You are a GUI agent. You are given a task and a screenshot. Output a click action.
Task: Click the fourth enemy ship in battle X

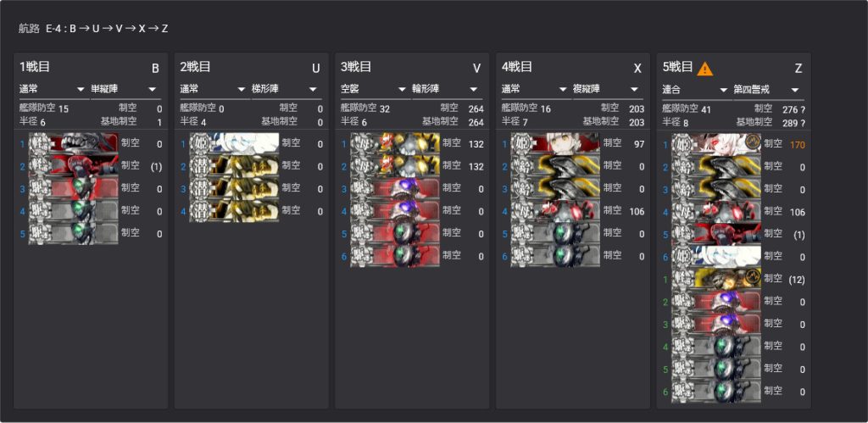pyautogui.click(x=555, y=210)
